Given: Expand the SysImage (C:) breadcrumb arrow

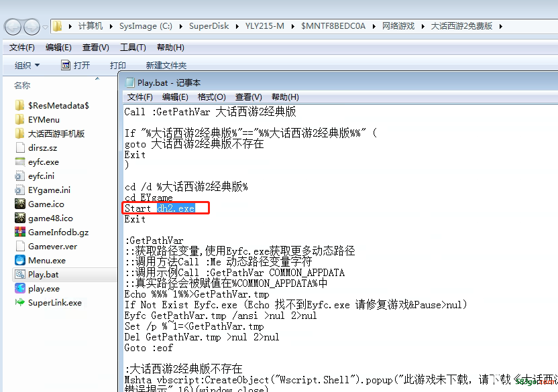Looking at the screenshot, I should (x=181, y=26).
